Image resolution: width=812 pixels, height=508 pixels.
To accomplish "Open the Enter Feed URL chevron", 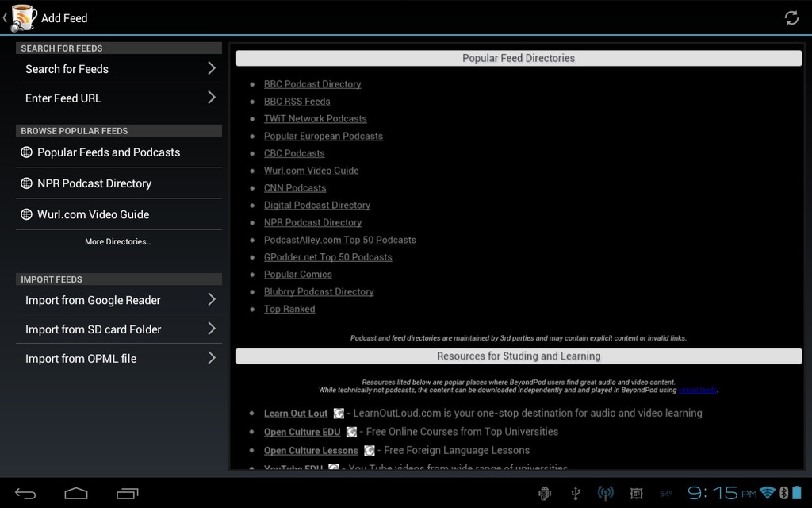I will [211, 98].
